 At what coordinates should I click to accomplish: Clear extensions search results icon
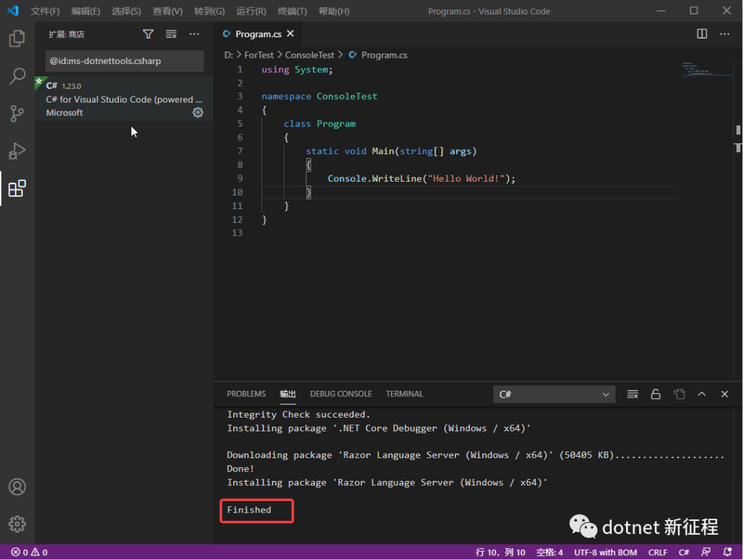[x=171, y=34]
